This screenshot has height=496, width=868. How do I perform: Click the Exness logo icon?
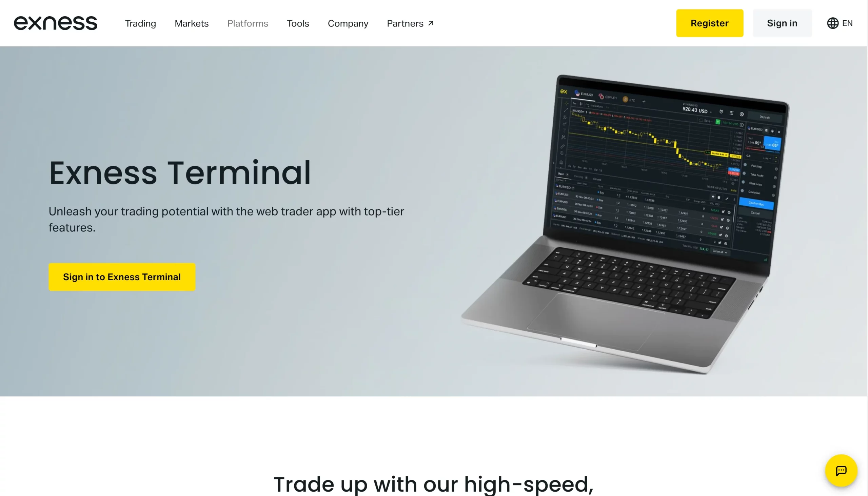pyautogui.click(x=55, y=23)
